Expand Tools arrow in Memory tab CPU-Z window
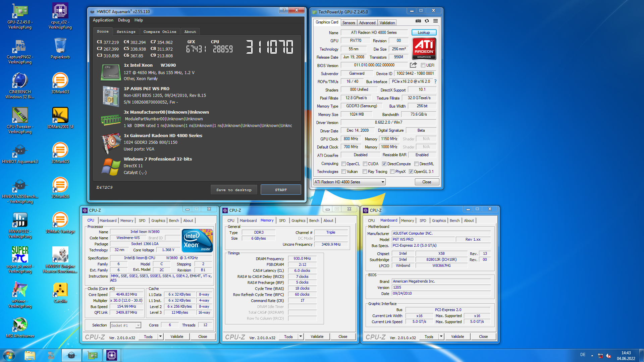 pyautogui.click(x=301, y=337)
